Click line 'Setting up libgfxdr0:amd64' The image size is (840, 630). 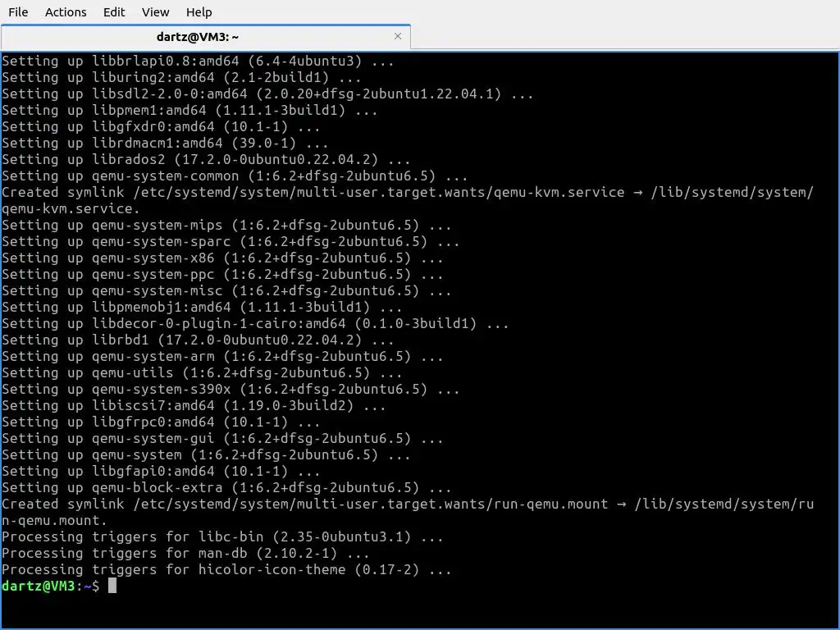(x=161, y=126)
